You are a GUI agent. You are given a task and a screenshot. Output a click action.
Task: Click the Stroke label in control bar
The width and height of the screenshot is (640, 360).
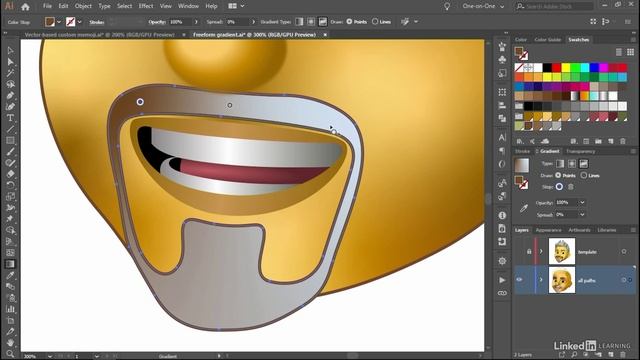point(97,22)
